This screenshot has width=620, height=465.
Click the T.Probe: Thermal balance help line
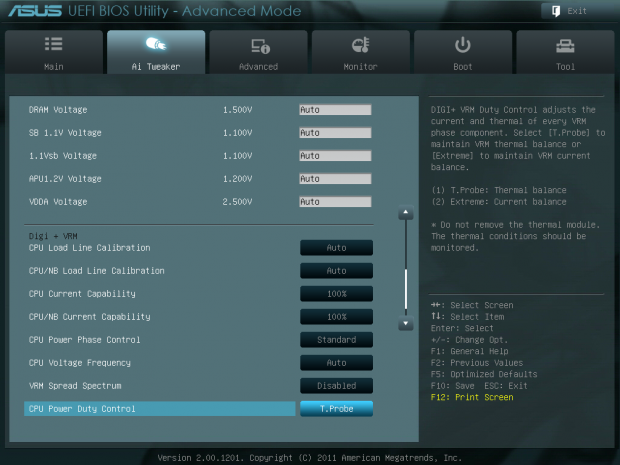[x=499, y=190]
